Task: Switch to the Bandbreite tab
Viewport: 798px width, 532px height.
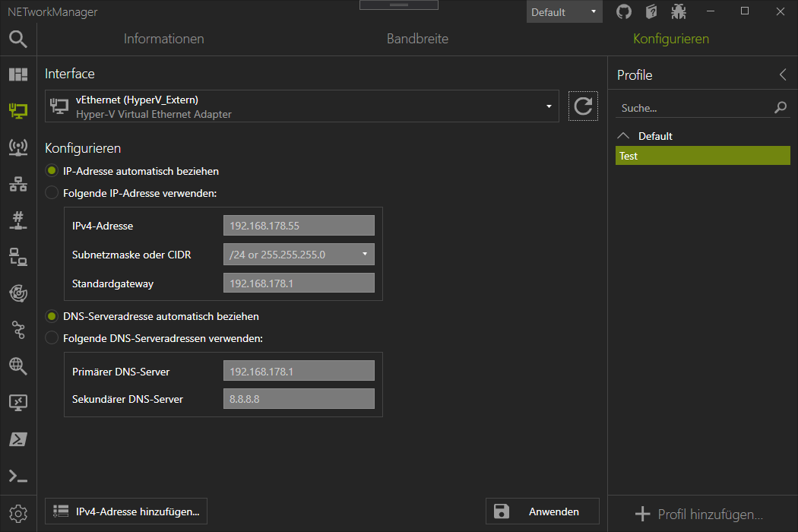Action: (417, 38)
